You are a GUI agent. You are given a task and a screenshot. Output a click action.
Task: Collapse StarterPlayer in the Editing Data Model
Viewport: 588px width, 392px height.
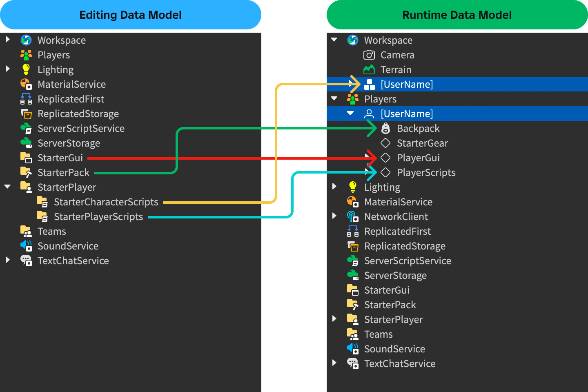click(7, 187)
